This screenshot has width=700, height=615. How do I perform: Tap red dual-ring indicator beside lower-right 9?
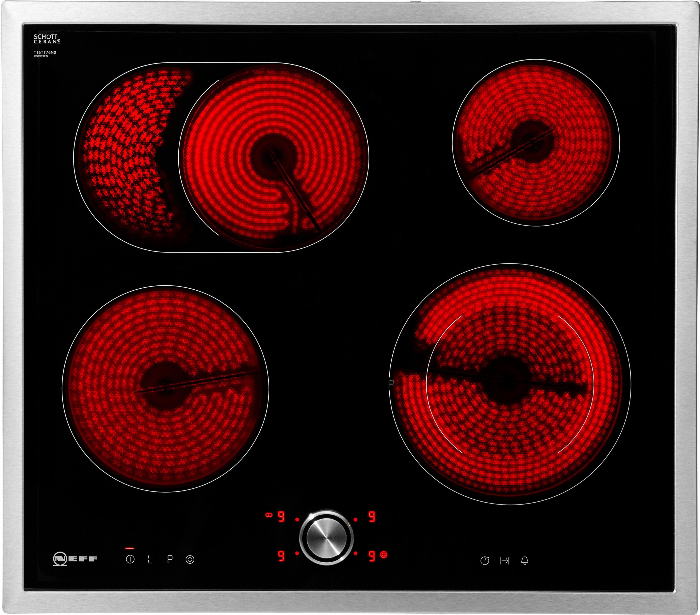pos(383,554)
